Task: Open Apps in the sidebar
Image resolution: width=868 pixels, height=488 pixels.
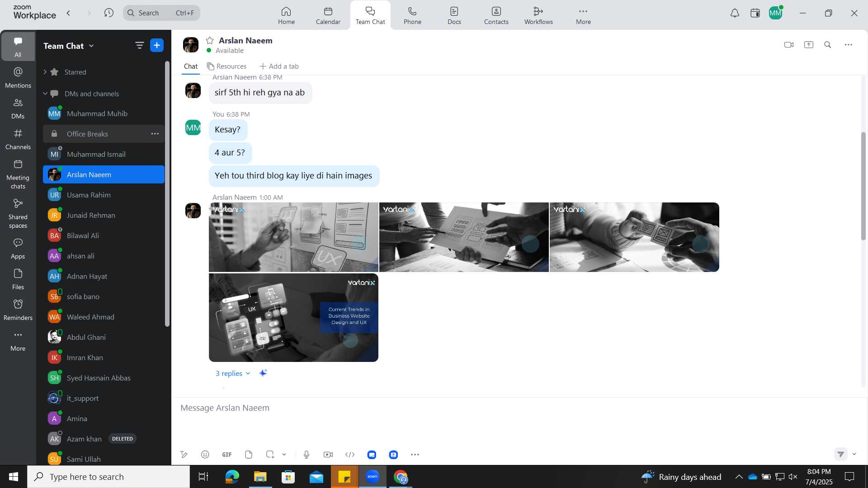Action: [x=18, y=249]
